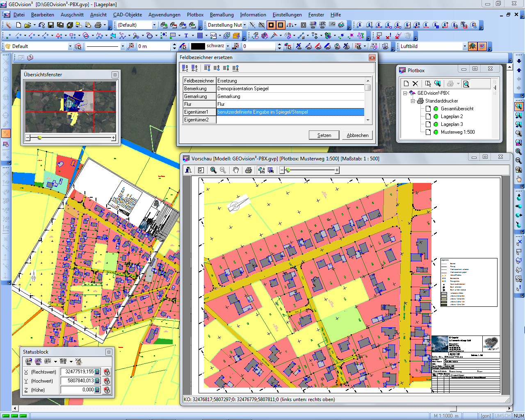Pick X (Rechtswert) coordinate from map icon
Screen dimensions: 525x420
pos(107,372)
